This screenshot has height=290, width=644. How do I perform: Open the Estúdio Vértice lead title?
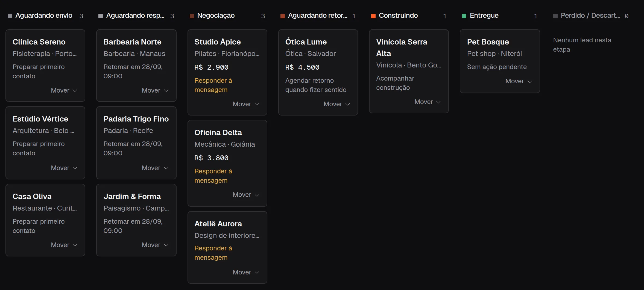pos(40,119)
